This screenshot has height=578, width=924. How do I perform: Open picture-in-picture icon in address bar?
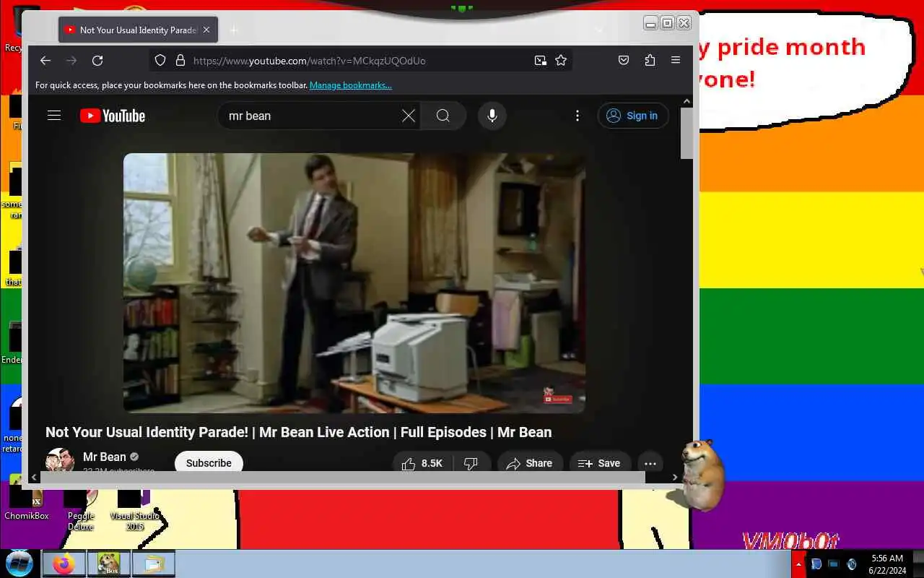540,61
